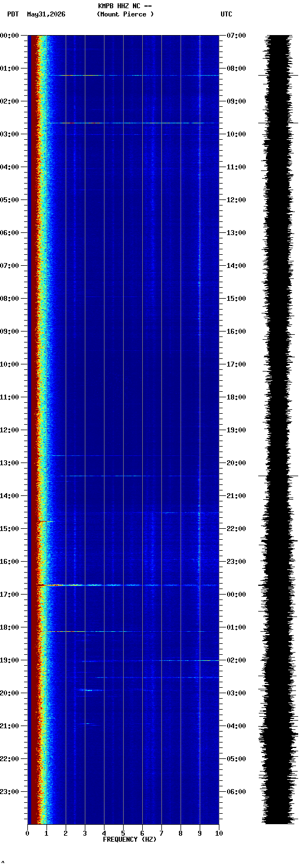The width and height of the screenshot is (302, 868).
Task: Click the black seismogram waveform trace
Action: click(279, 430)
